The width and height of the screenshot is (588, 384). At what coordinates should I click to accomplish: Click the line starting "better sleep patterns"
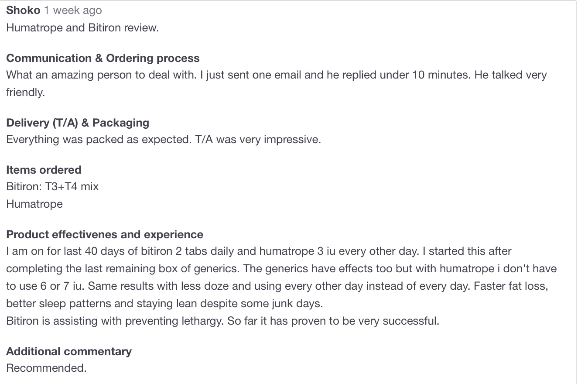tap(164, 304)
